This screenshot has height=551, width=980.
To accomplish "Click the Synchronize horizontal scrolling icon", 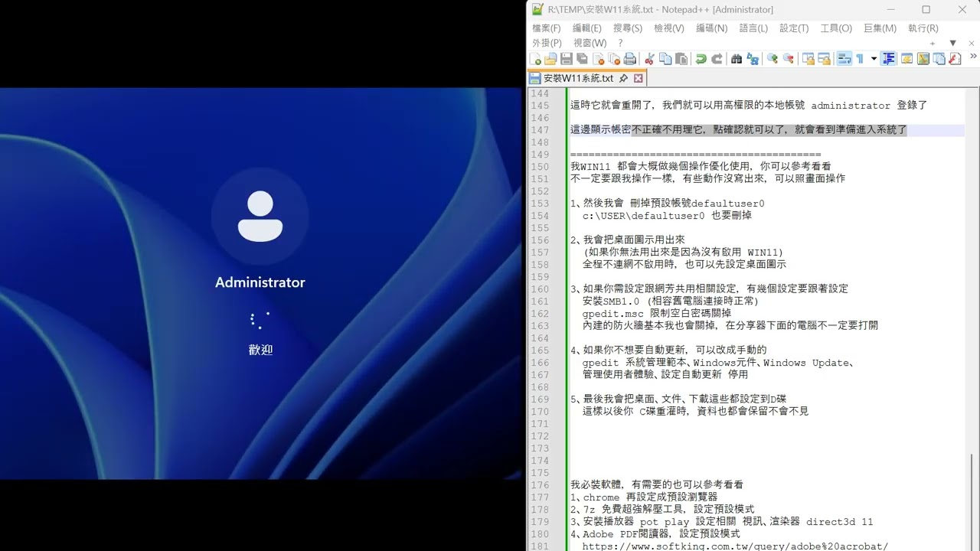I will coord(825,59).
